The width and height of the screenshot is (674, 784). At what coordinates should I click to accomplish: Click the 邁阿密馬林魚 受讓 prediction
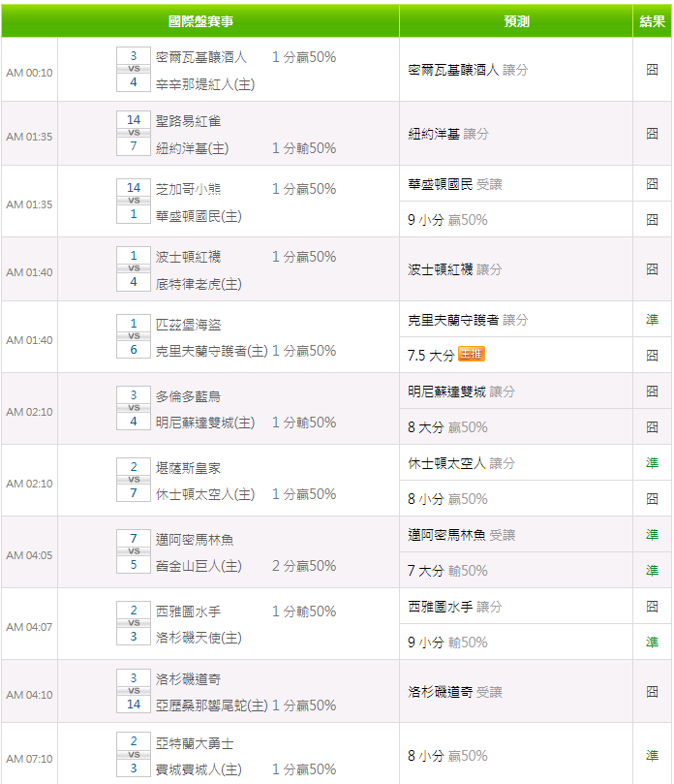[x=461, y=535]
